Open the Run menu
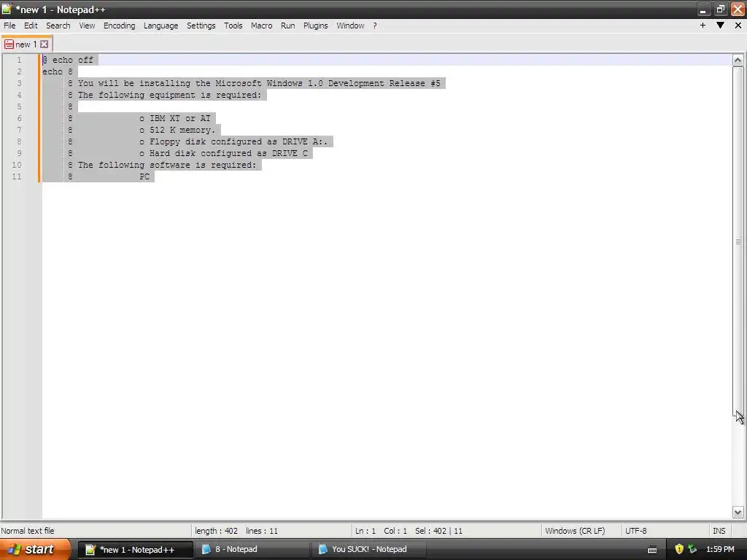 pyautogui.click(x=287, y=26)
